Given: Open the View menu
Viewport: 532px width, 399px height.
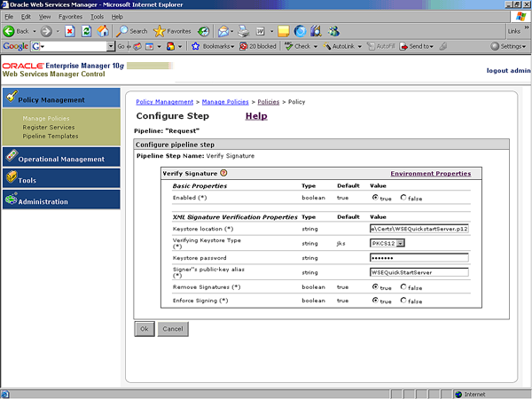Looking at the screenshot, I should pyautogui.click(x=44, y=17).
